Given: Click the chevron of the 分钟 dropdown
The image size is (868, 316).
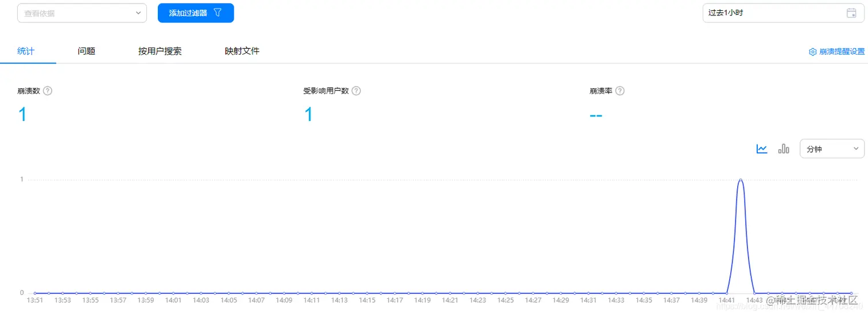Looking at the screenshot, I should [x=855, y=149].
